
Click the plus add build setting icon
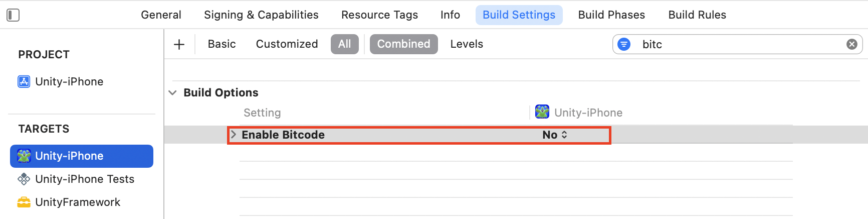(x=179, y=44)
